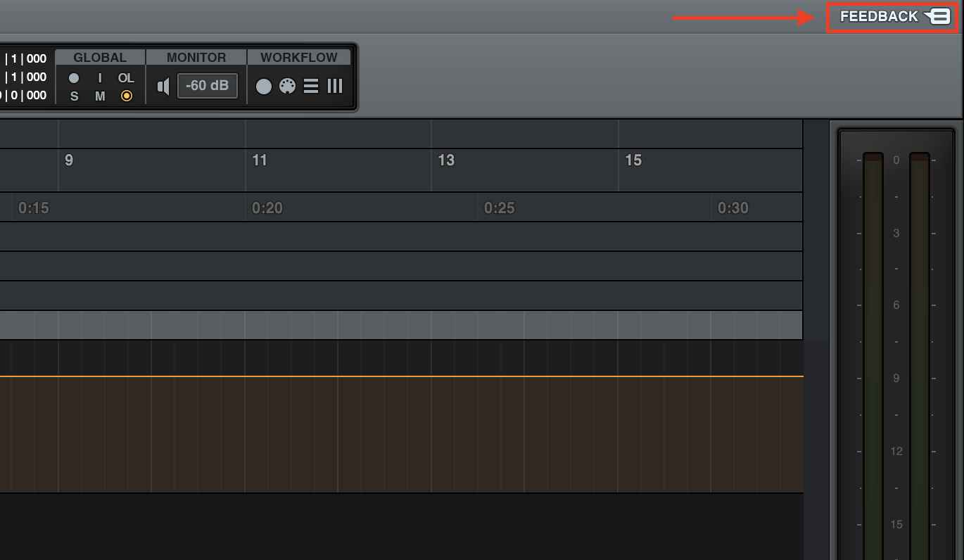Click bar 9 on the timeline ruler
Viewport: 964px width, 560px height.
(x=68, y=160)
